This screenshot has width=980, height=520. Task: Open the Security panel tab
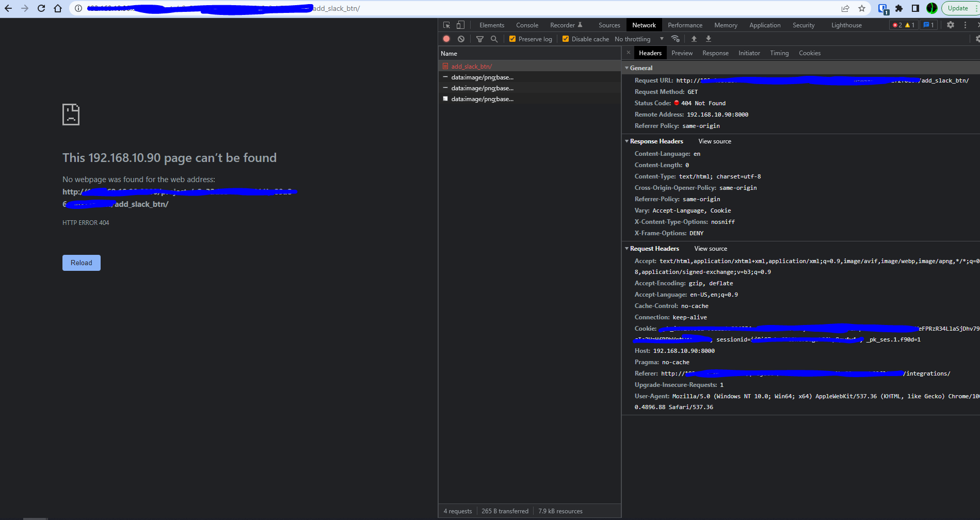(x=804, y=25)
